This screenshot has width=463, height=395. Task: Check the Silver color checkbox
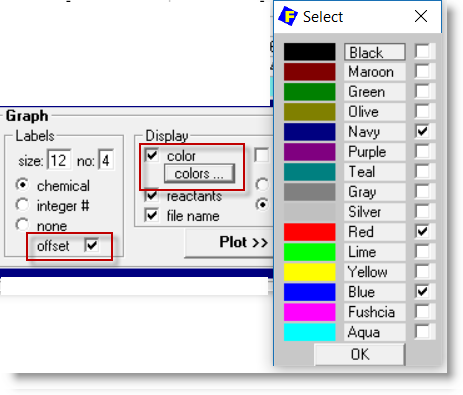[423, 212]
